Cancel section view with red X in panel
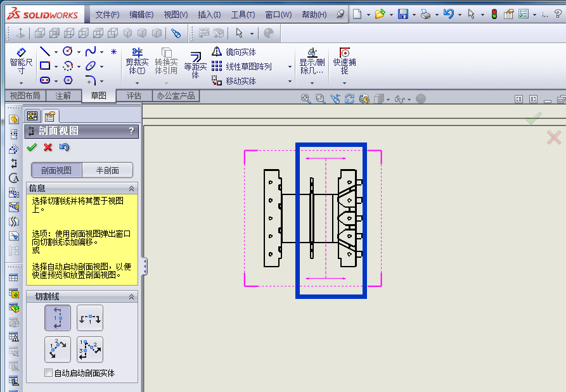Screen dimensions: 566x392 click(x=48, y=147)
